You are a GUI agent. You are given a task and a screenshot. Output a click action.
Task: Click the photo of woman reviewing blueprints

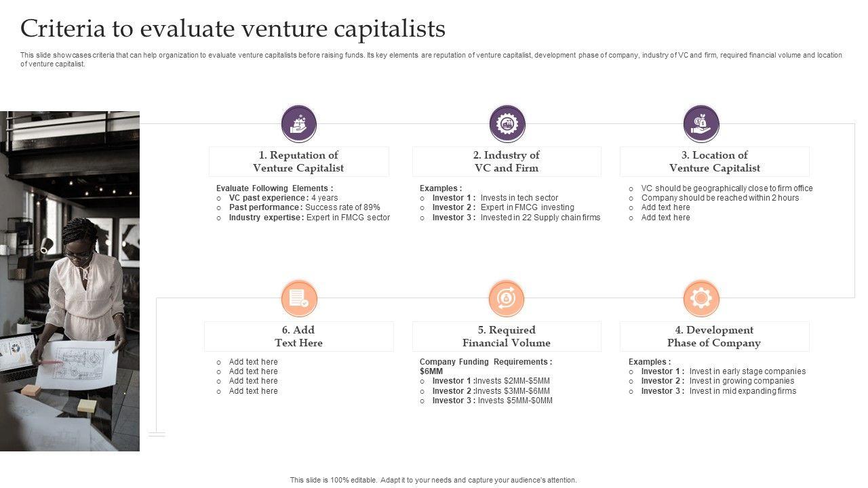[x=70, y=281]
